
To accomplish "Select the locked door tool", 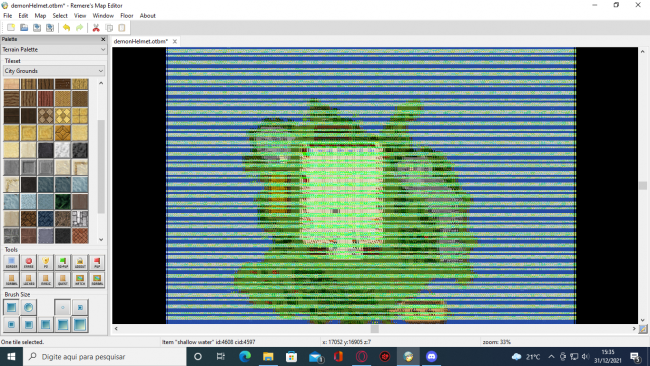I will 29,279.
